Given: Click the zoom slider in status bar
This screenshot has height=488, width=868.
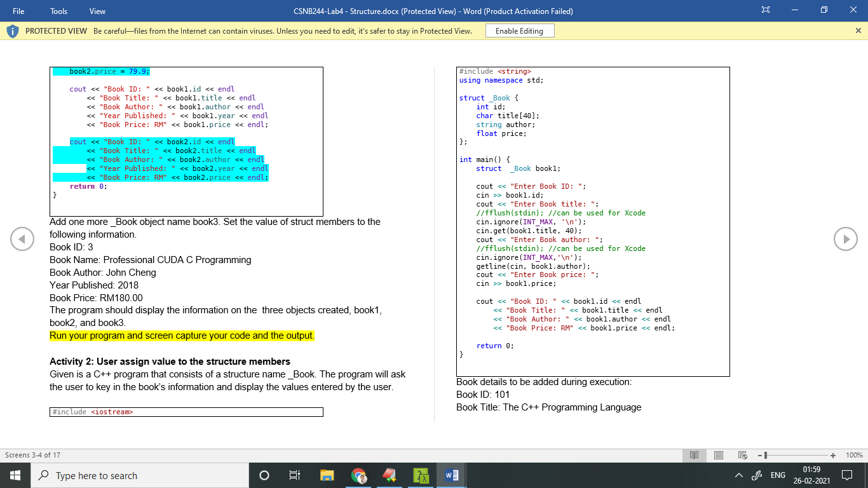Looking at the screenshot, I should pyautogui.click(x=796, y=455).
